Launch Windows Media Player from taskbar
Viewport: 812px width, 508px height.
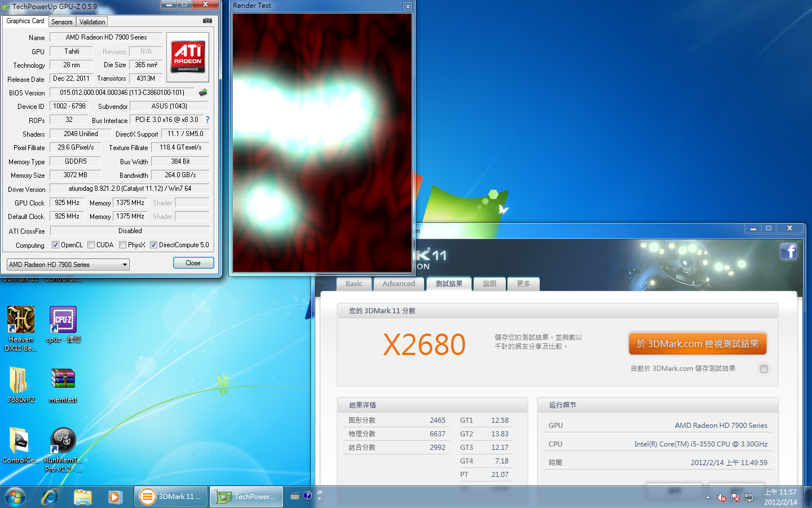pos(115,497)
